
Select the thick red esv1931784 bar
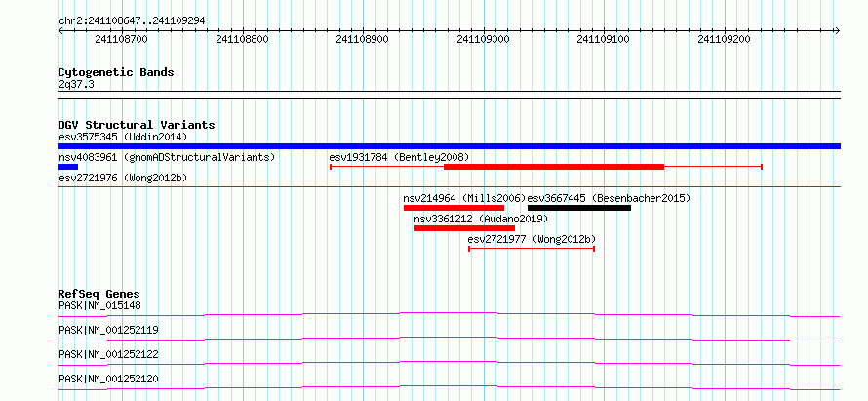(554, 167)
